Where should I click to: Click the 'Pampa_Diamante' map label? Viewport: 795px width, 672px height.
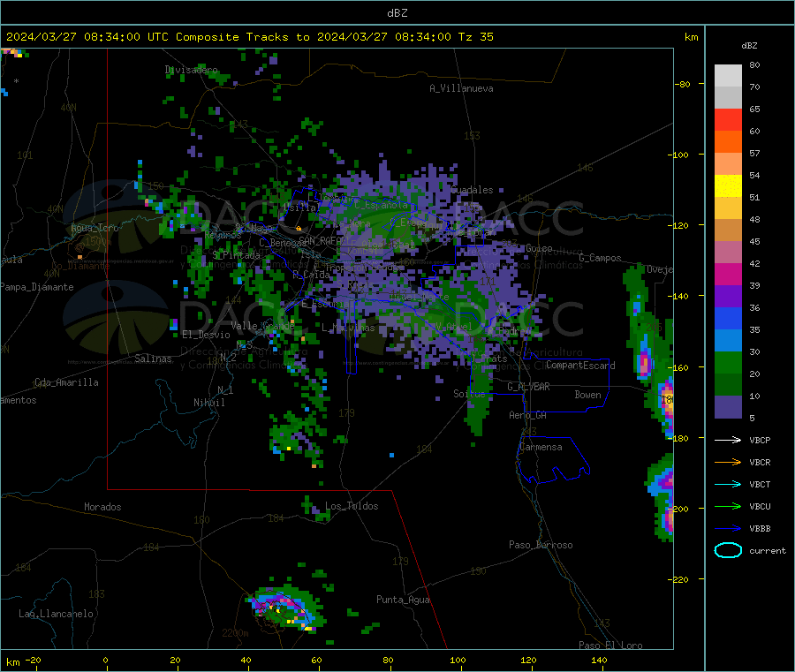(x=37, y=287)
